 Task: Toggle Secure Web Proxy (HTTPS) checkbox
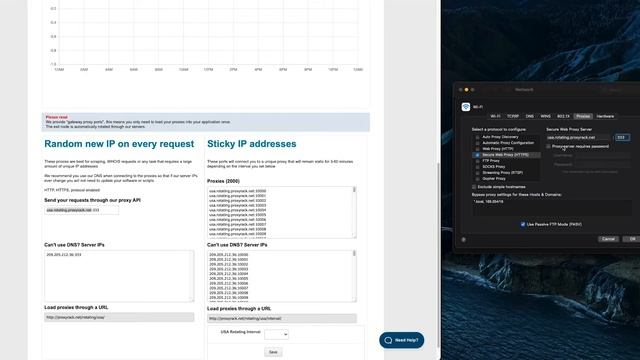[477, 155]
